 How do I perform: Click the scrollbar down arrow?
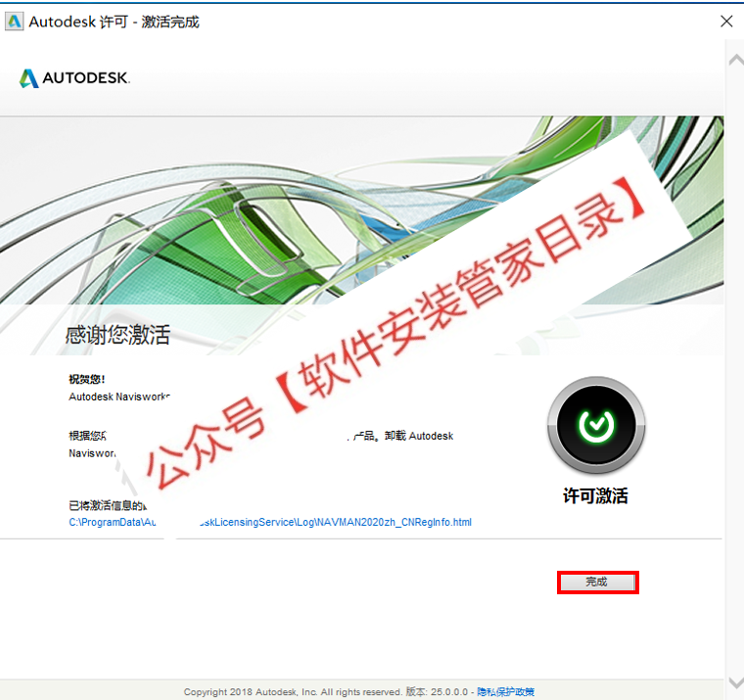pyautogui.click(x=736, y=682)
